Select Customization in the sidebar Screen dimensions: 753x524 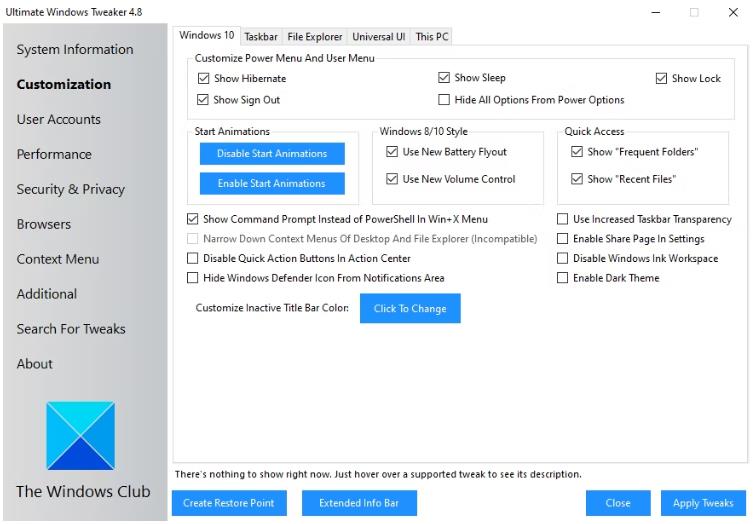[x=64, y=85]
